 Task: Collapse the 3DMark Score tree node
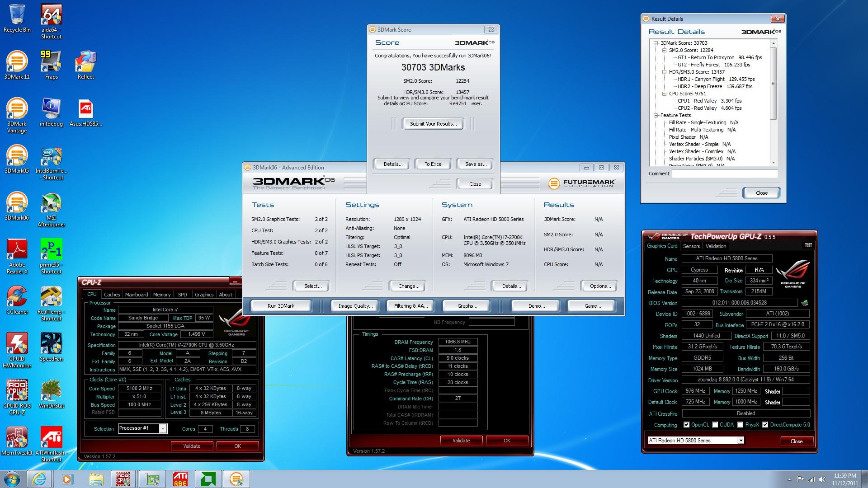tap(656, 43)
